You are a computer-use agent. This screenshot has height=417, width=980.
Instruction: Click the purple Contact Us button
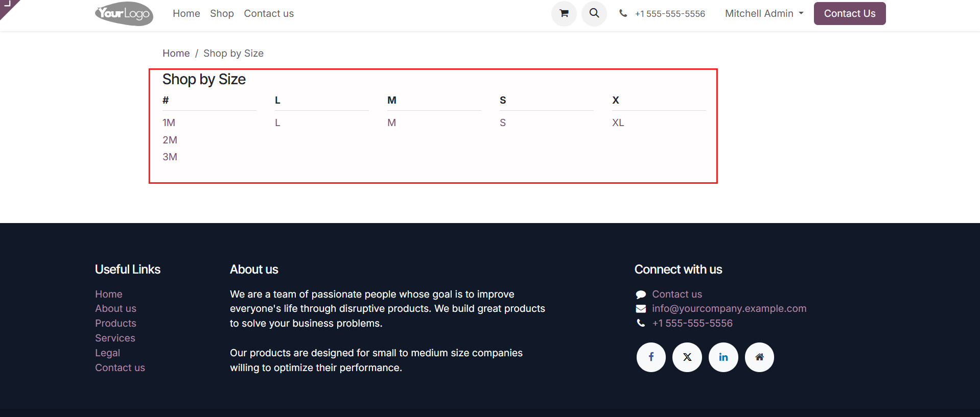coord(850,14)
